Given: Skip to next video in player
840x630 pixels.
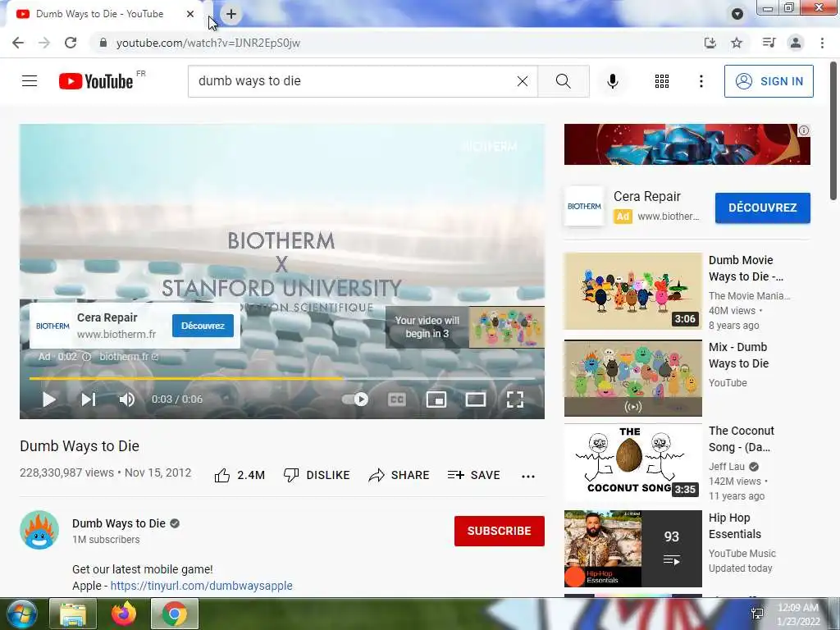Looking at the screenshot, I should pos(89,399).
